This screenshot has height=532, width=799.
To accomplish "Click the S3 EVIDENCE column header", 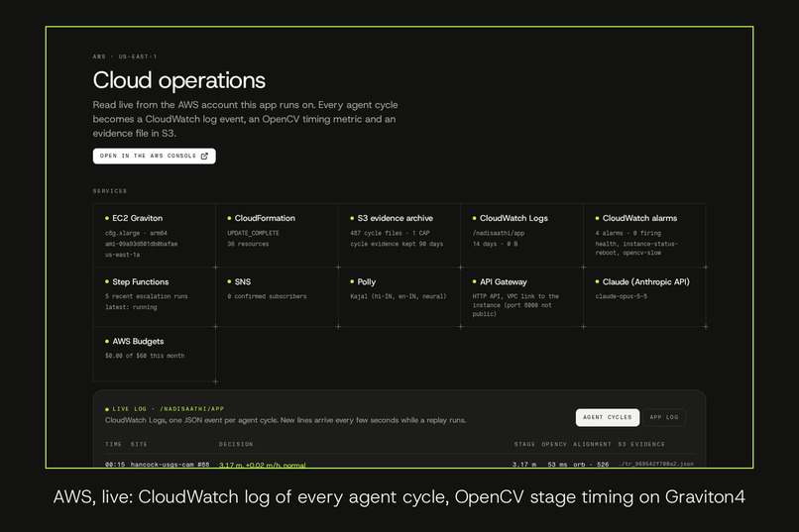I will pyautogui.click(x=641, y=445).
